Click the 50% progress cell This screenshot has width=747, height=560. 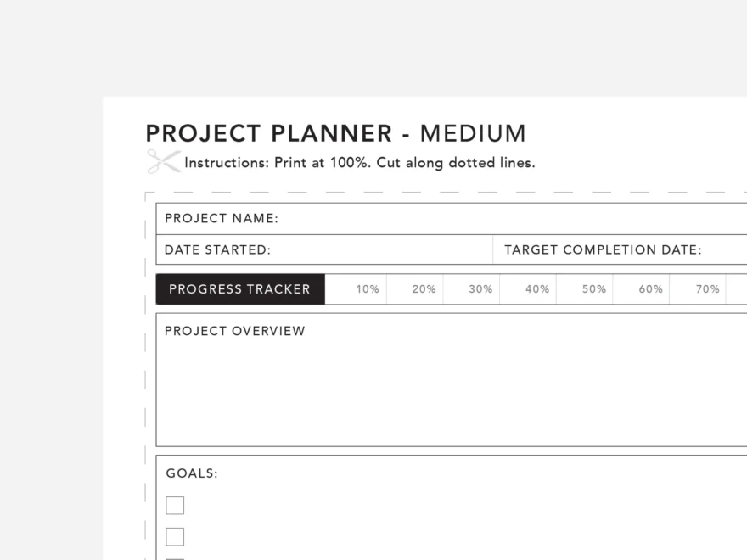(x=585, y=289)
